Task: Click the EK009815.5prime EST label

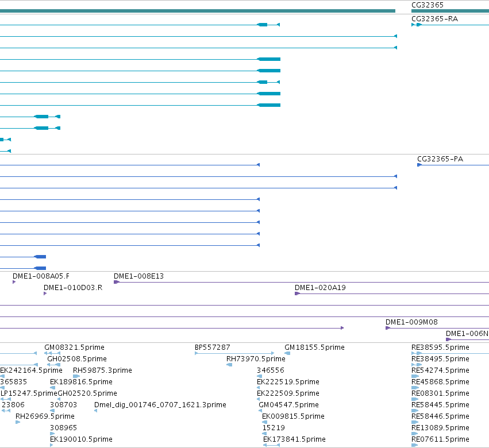Action: pos(293,416)
